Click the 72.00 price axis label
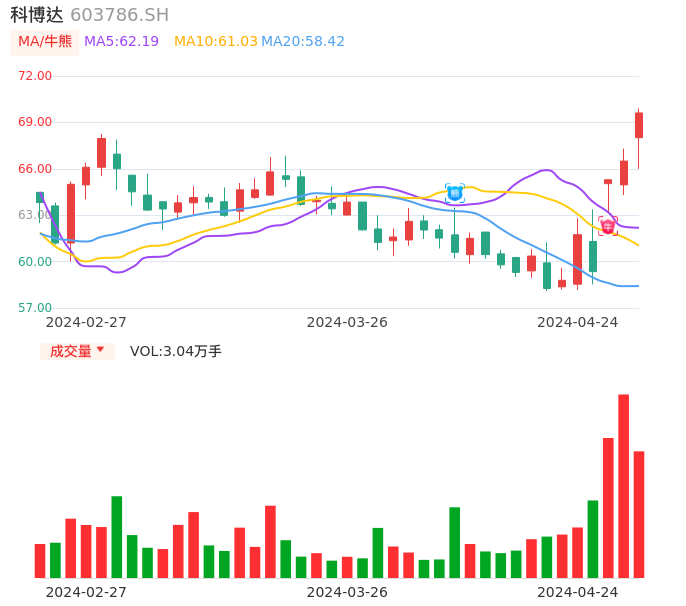Viewport: 686px width, 606px height. [x=35, y=76]
